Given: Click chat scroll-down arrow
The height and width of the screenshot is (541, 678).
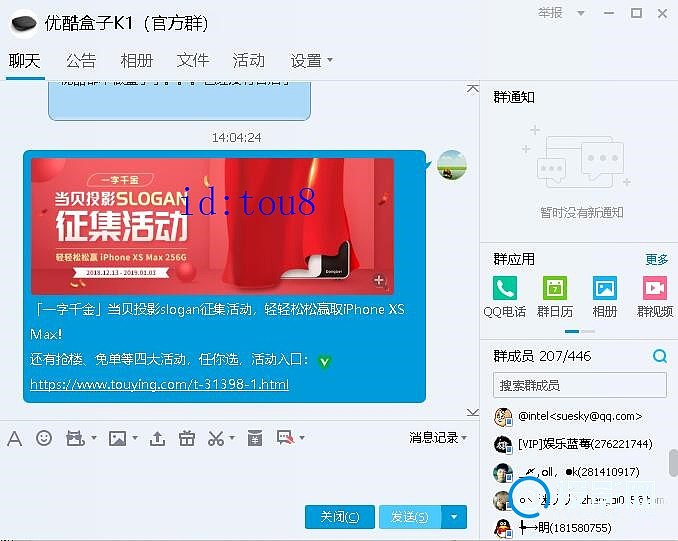Looking at the screenshot, I should coord(473,412).
